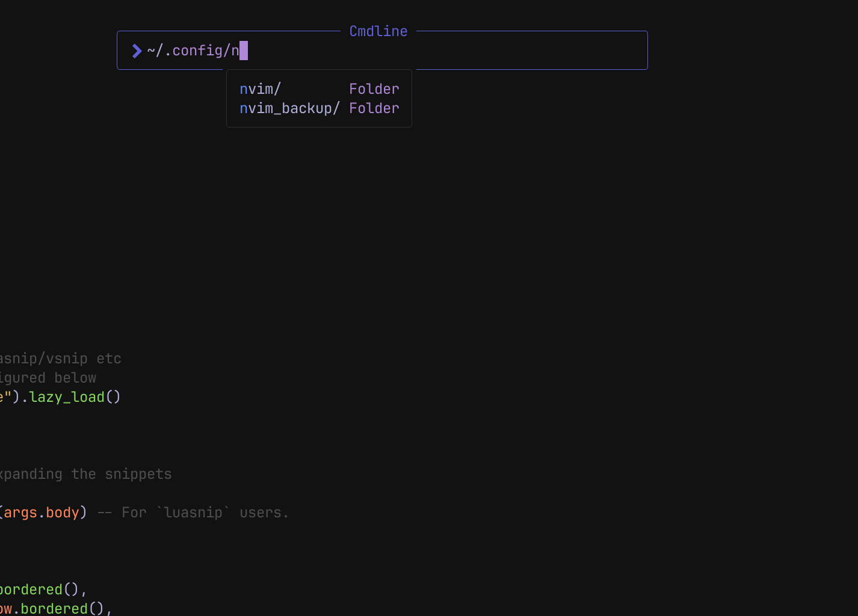This screenshot has width=858, height=616.
Task: Click the chevron prompt icon in Cmdline
Action: click(137, 51)
